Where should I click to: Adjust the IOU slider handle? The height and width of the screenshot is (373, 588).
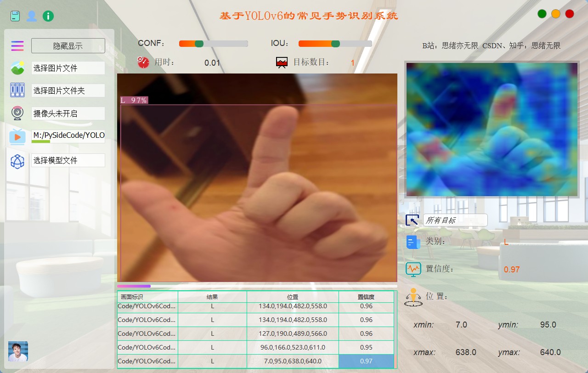click(x=336, y=44)
